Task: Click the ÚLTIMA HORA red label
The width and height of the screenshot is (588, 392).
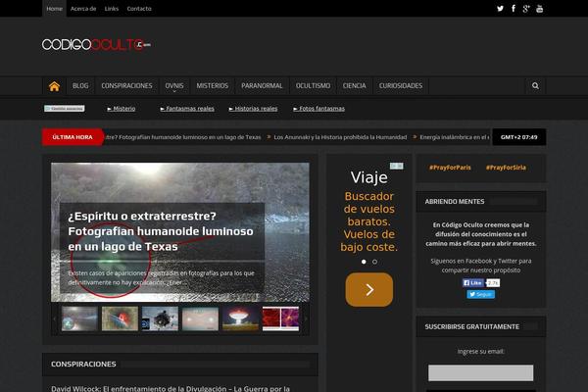Action: [73, 137]
